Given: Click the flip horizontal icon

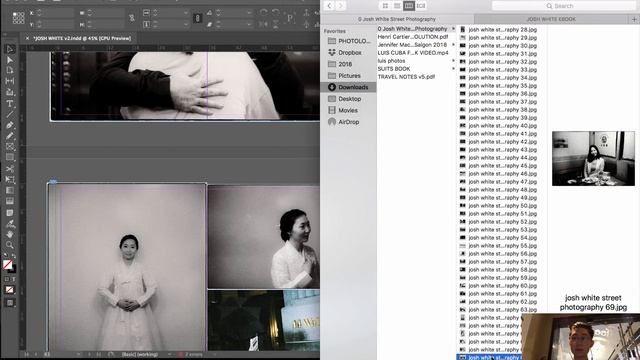Looking at the screenshot, I should [x=264, y=24].
